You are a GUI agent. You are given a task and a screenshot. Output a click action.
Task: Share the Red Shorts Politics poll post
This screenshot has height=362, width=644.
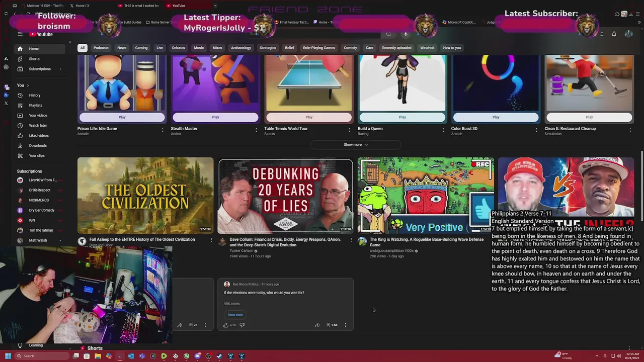click(317, 325)
